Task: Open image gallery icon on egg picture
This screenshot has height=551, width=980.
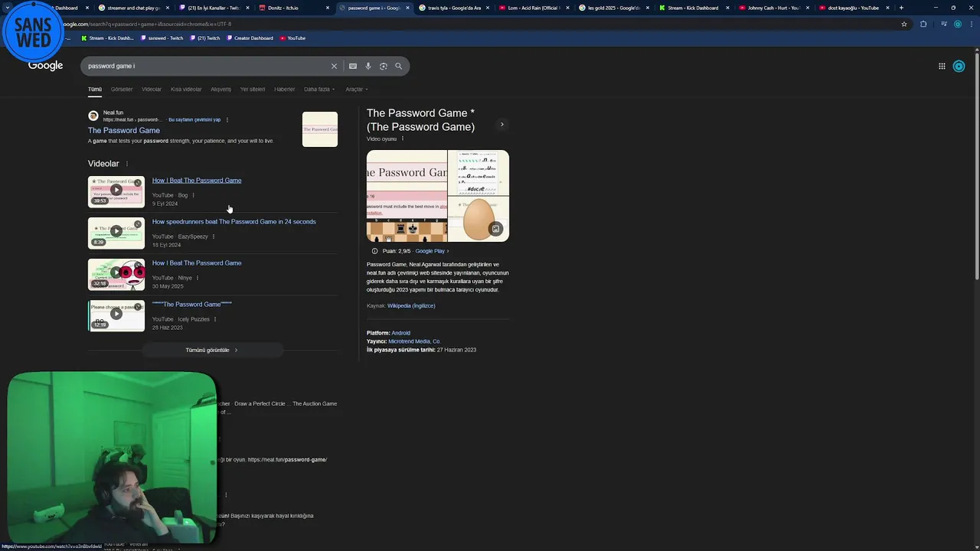Action: click(495, 229)
